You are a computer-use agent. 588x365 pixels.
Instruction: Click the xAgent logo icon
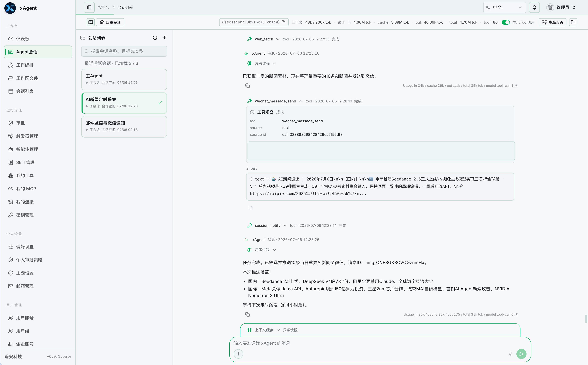point(10,8)
